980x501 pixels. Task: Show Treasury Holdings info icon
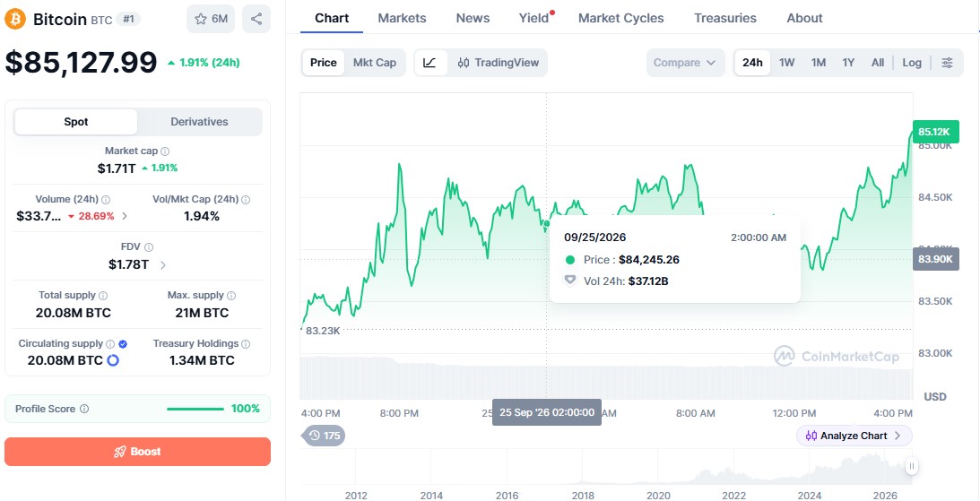point(246,343)
